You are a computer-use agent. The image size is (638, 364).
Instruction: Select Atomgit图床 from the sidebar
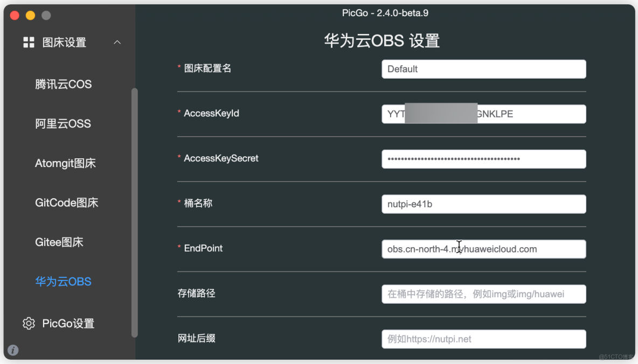(x=66, y=163)
